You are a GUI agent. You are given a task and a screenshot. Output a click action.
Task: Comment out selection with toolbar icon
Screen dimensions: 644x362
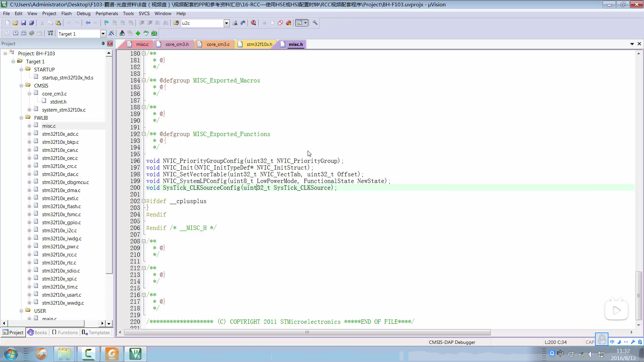click(x=158, y=23)
